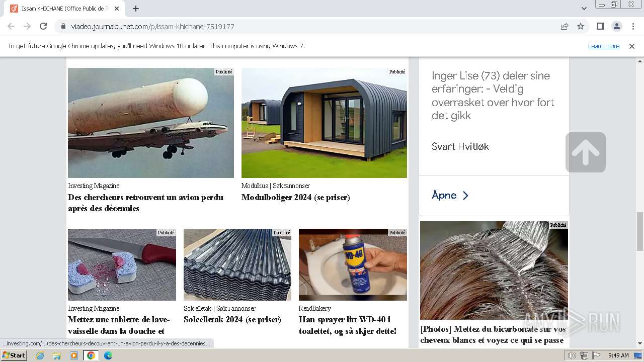Viewport: 644px width, 362px height.
Task: Click Publicité tag on WD-40 ad
Action: coord(397,232)
